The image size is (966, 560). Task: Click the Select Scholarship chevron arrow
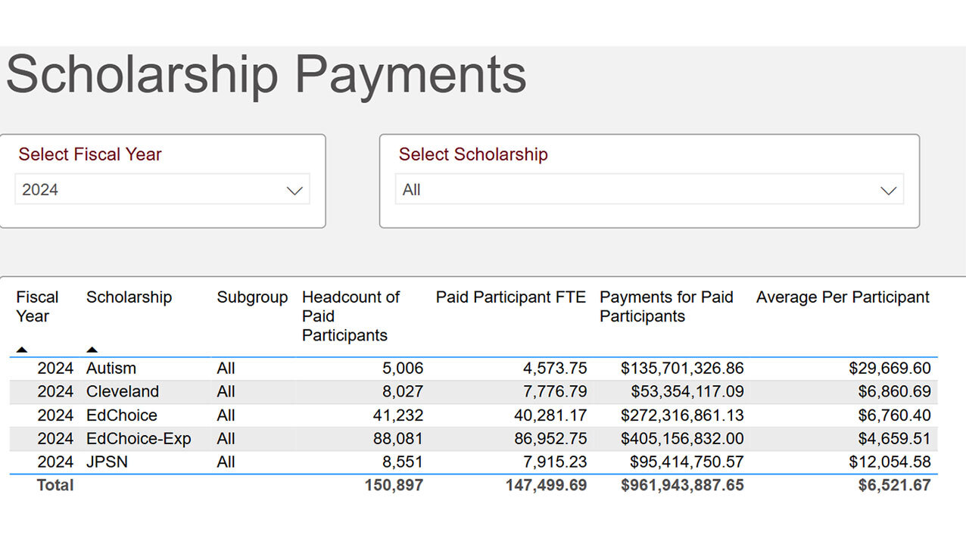[889, 191]
